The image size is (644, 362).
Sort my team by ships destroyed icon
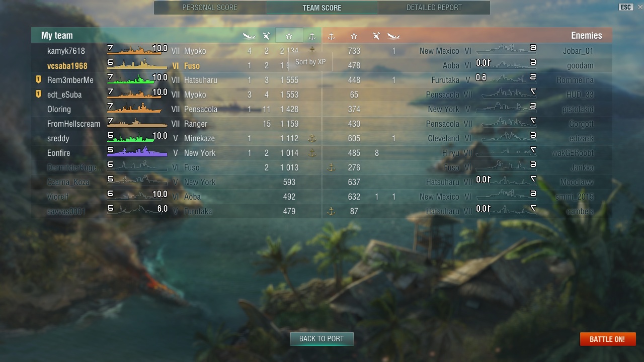(x=249, y=36)
